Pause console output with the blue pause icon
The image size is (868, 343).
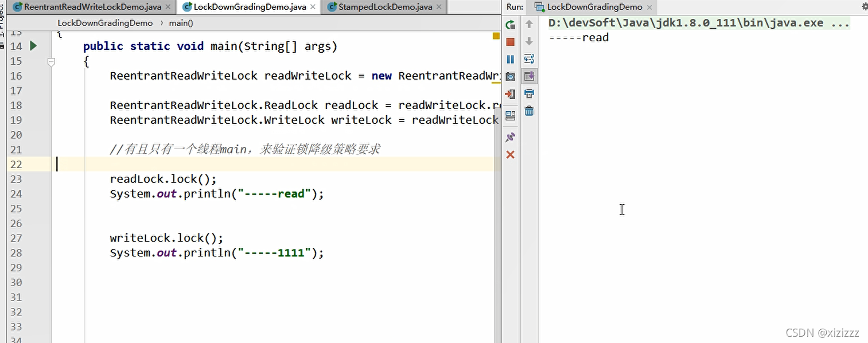(x=510, y=59)
